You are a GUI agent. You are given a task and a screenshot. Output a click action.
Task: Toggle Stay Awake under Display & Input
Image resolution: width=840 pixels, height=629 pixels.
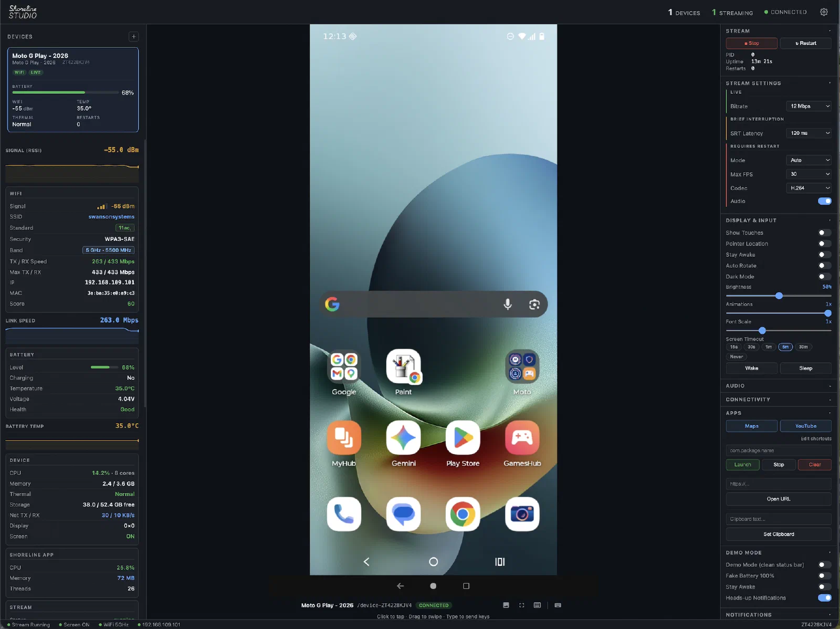[824, 255]
